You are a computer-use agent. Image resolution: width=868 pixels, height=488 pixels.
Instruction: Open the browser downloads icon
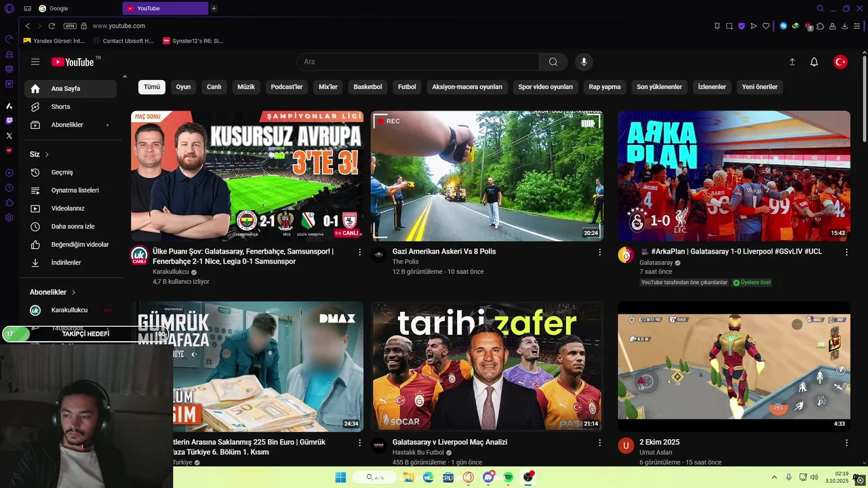point(845,26)
